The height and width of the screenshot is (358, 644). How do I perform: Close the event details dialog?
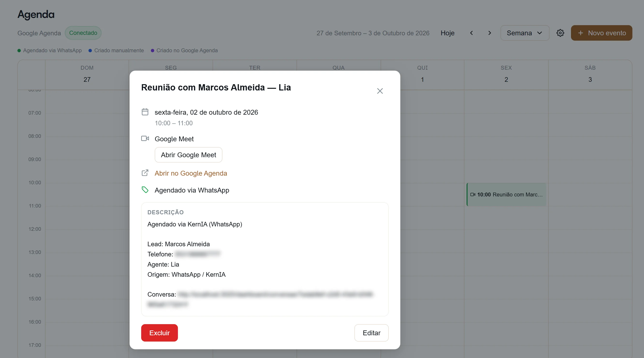tap(380, 91)
